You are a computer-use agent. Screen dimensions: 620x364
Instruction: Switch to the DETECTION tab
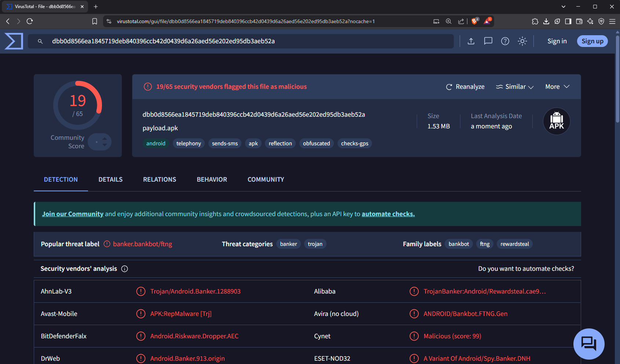[x=61, y=179]
